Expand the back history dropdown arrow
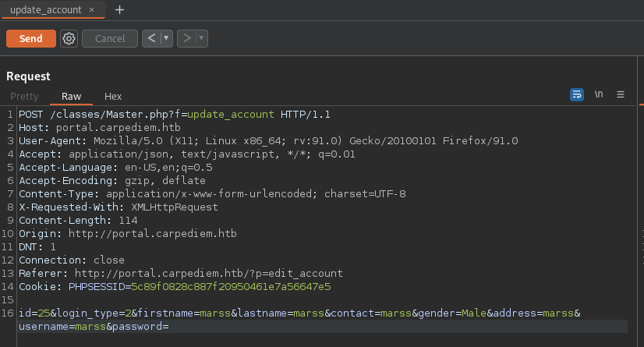This screenshot has height=347, width=644. (166, 38)
